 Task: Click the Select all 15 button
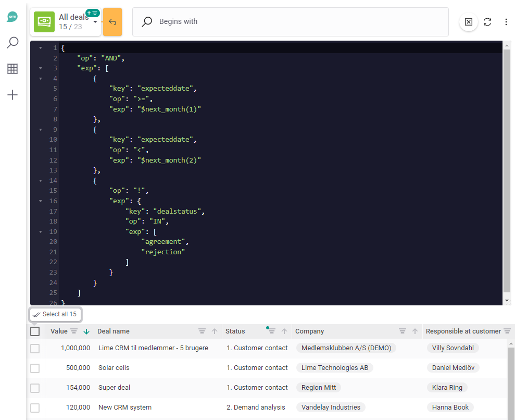coord(55,314)
